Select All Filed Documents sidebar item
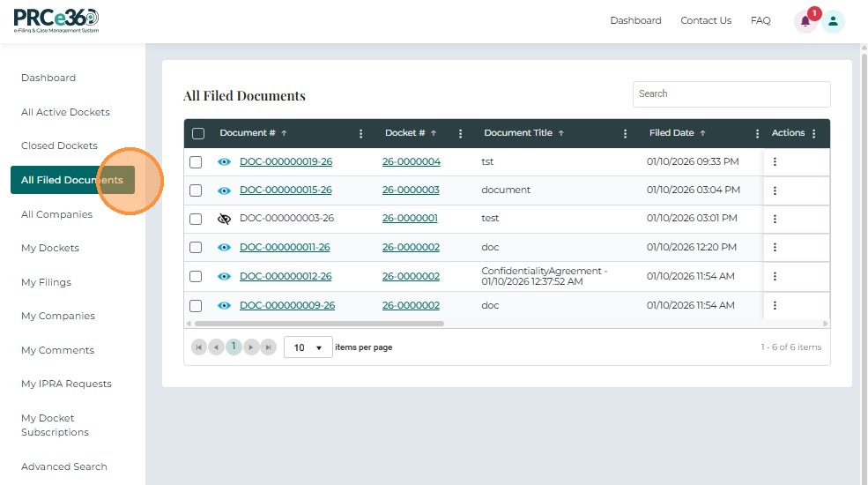This screenshot has height=485, width=868. (72, 180)
